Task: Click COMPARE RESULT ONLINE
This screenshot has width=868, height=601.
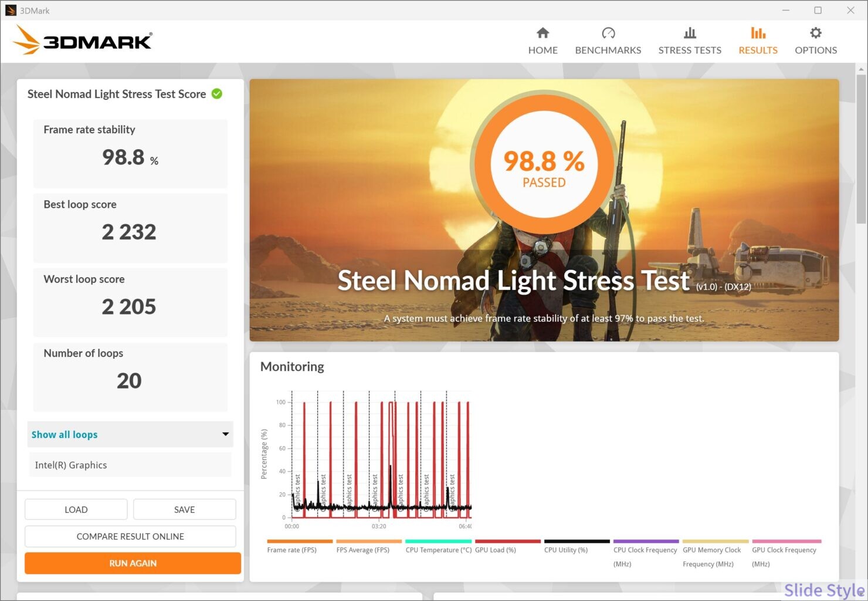Action: point(130,536)
